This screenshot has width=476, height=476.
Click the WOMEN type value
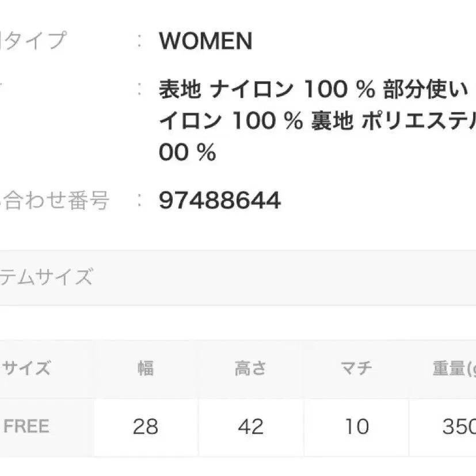(205, 41)
